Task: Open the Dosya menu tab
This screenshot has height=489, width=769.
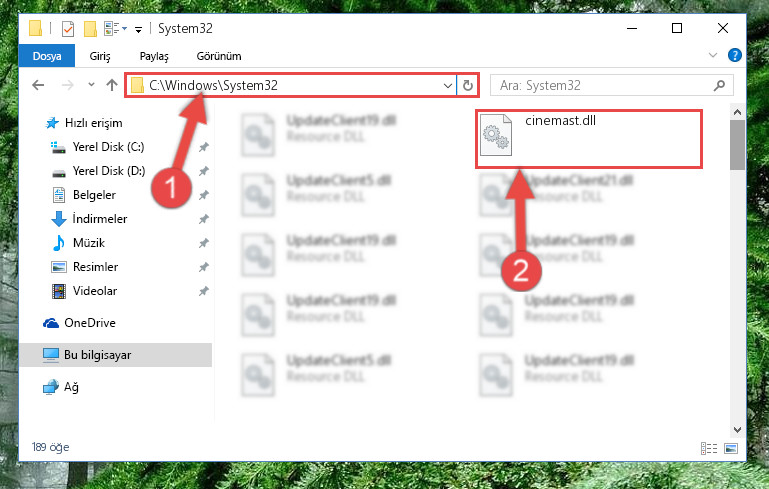Action: 47,56
